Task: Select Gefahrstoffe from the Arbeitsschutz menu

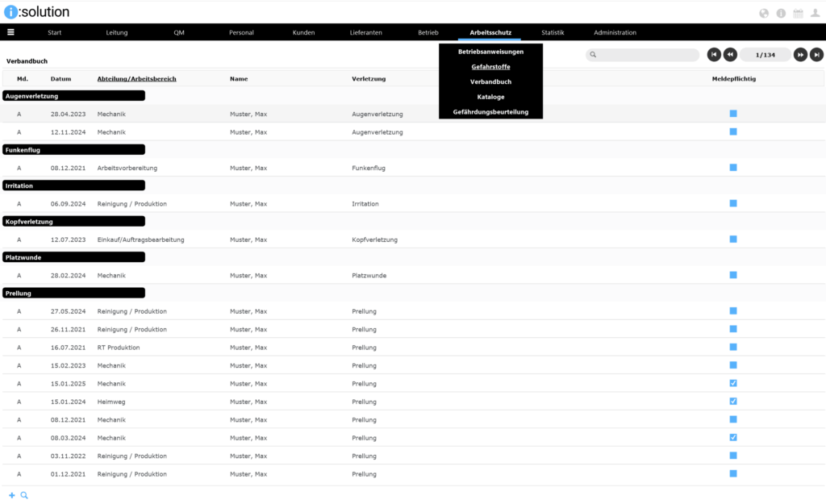Action: point(490,67)
